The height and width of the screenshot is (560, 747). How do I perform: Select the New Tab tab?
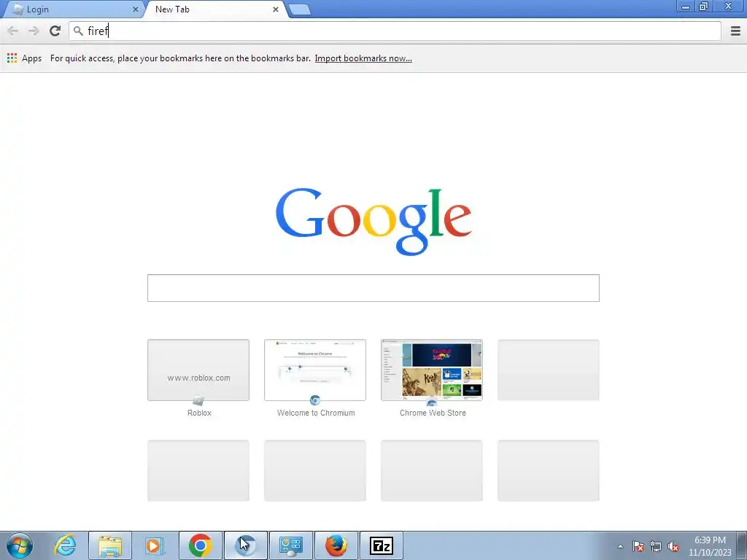pyautogui.click(x=214, y=9)
